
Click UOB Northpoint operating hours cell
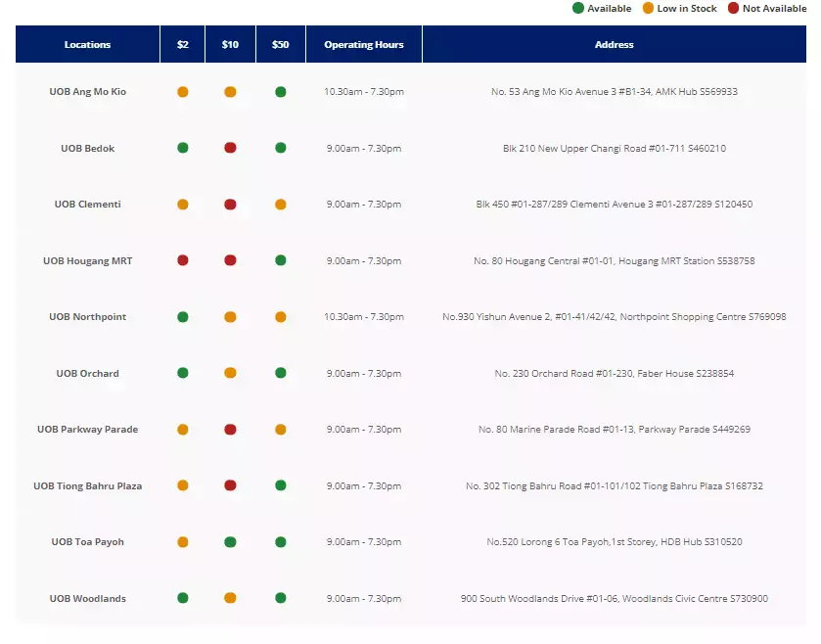[x=363, y=317]
